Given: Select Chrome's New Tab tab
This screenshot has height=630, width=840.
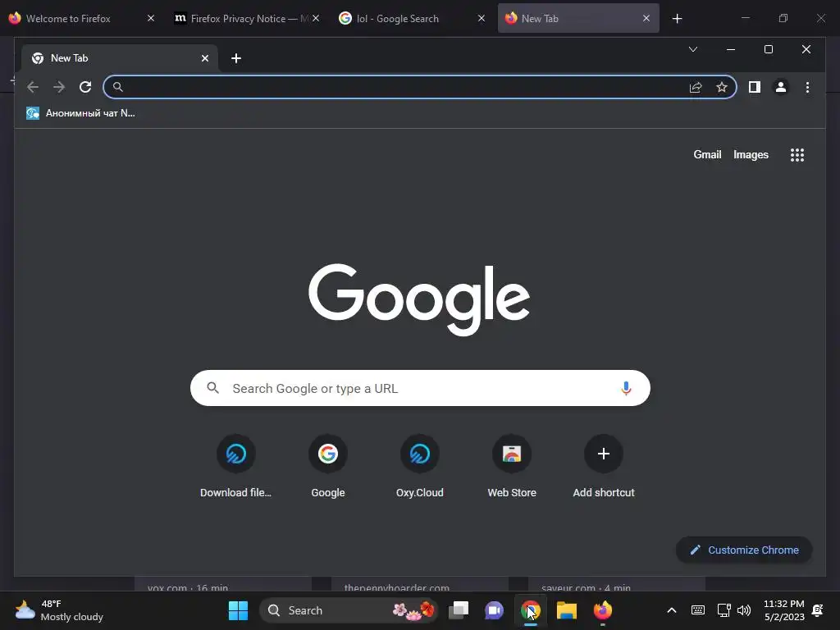Looking at the screenshot, I should coord(119,58).
